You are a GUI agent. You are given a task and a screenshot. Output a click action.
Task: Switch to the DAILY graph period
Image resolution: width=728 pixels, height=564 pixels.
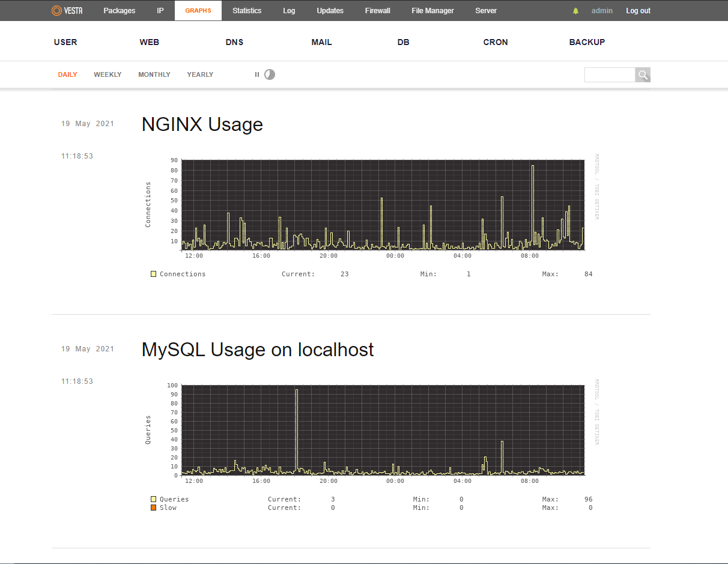[x=68, y=74]
